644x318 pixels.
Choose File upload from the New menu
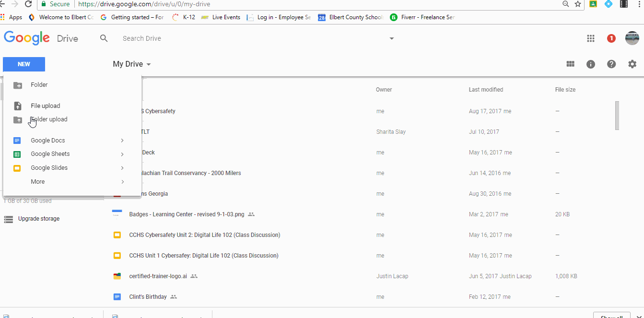click(72, 106)
